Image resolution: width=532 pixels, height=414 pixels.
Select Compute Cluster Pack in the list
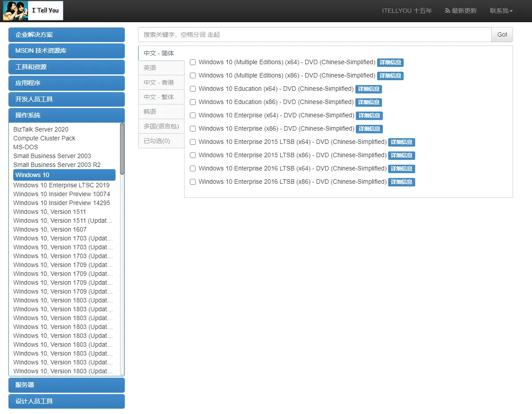[x=44, y=138]
